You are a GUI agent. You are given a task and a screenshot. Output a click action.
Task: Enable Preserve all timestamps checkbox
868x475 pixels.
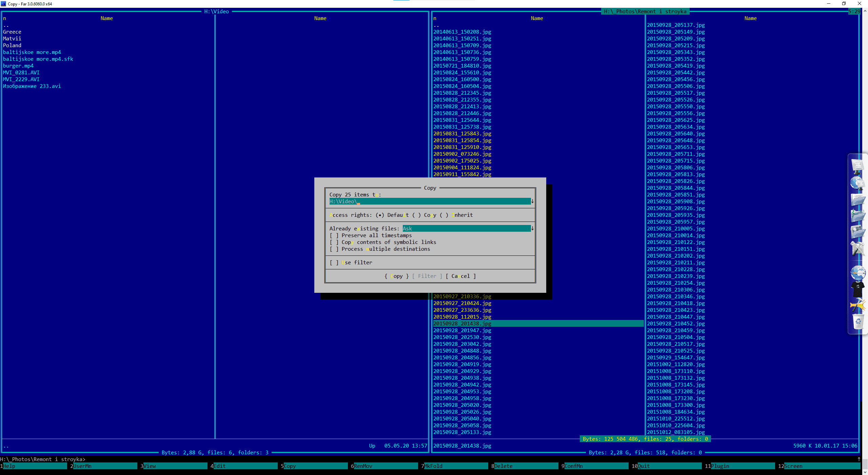[x=334, y=235]
